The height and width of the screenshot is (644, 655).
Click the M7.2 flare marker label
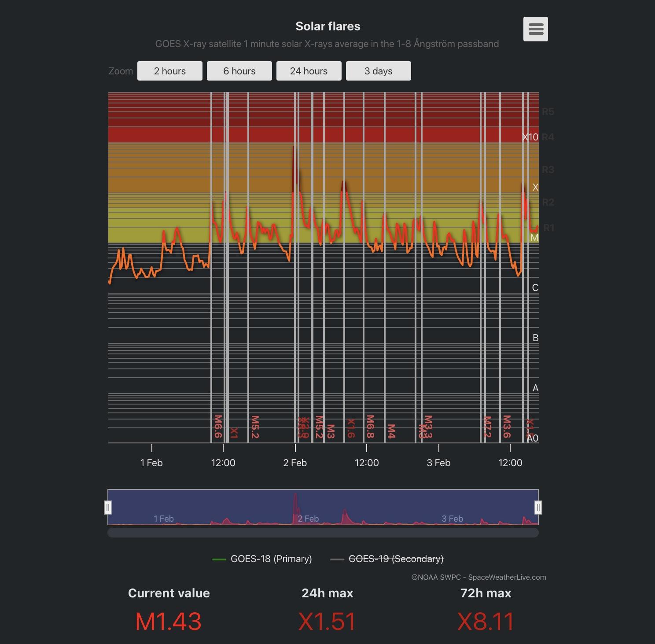point(487,427)
